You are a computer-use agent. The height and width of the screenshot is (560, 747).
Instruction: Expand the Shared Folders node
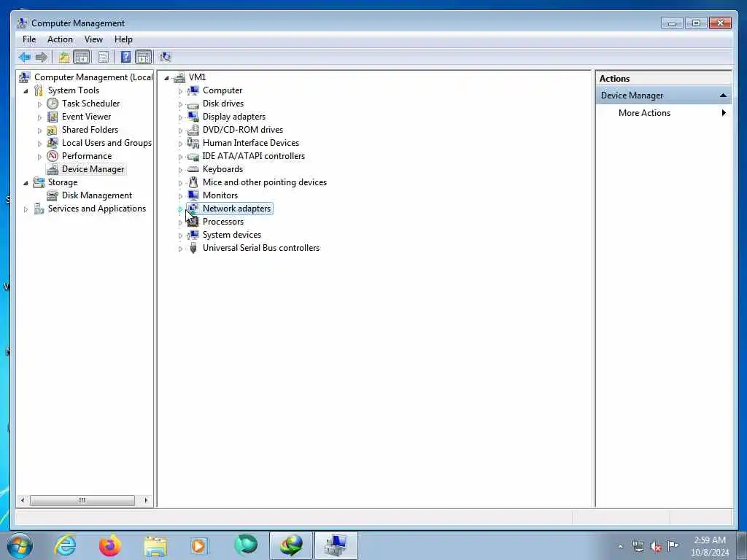point(39,131)
